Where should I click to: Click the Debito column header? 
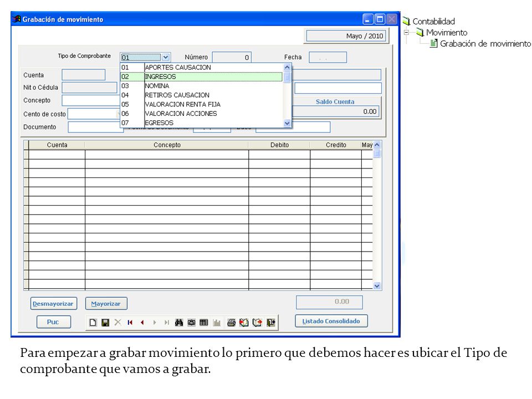point(279,145)
